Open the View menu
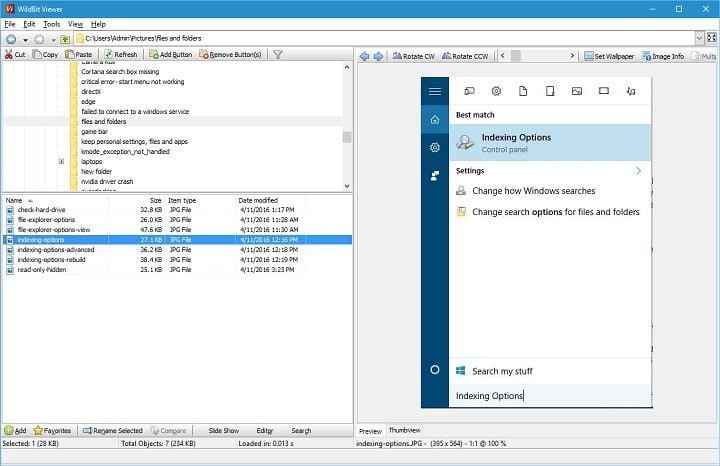720x466 pixels. coord(75,24)
